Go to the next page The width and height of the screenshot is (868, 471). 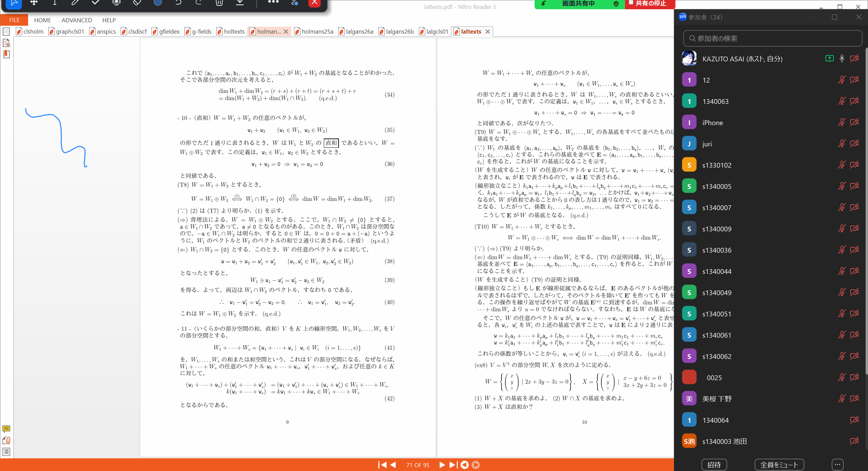pos(442,465)
